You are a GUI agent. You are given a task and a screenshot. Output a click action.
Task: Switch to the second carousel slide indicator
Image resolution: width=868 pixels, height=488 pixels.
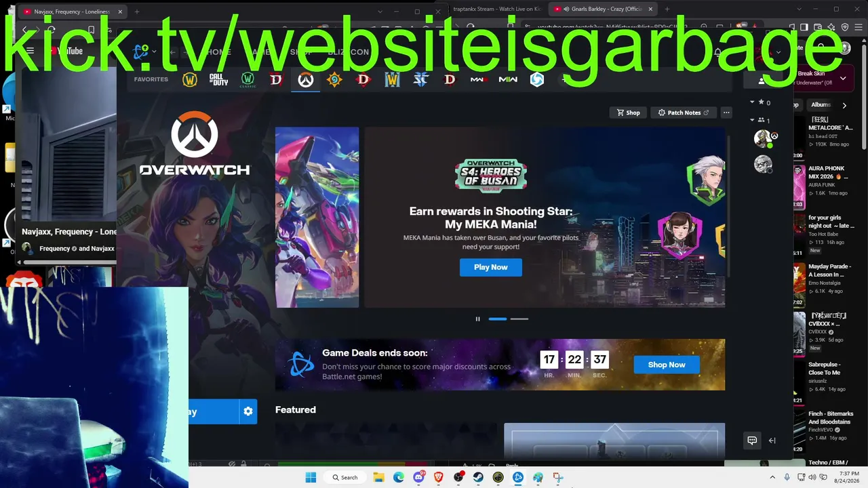(519, 319)
